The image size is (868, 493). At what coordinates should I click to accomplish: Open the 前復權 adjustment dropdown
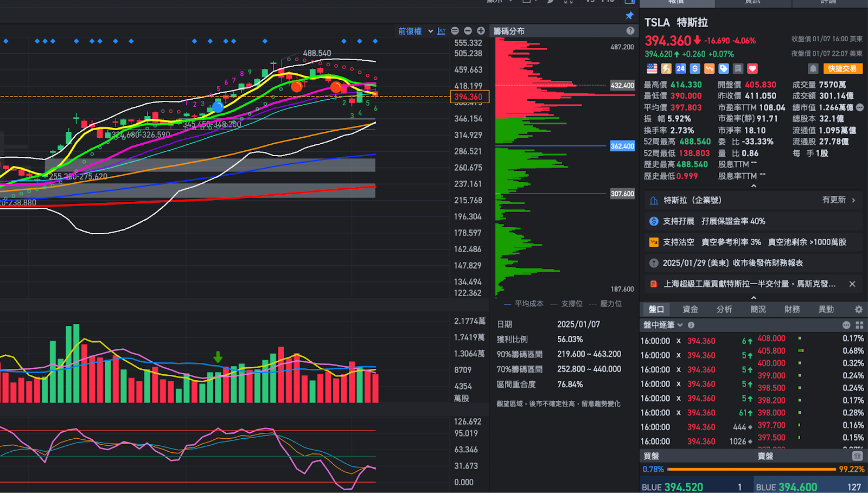point(416,31)
